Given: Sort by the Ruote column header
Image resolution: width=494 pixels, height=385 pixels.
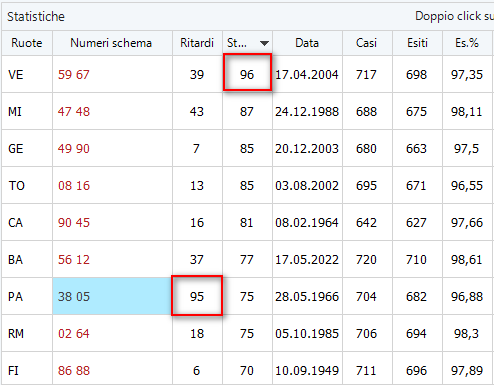Looking at the screenshot, I should point(27,43).
